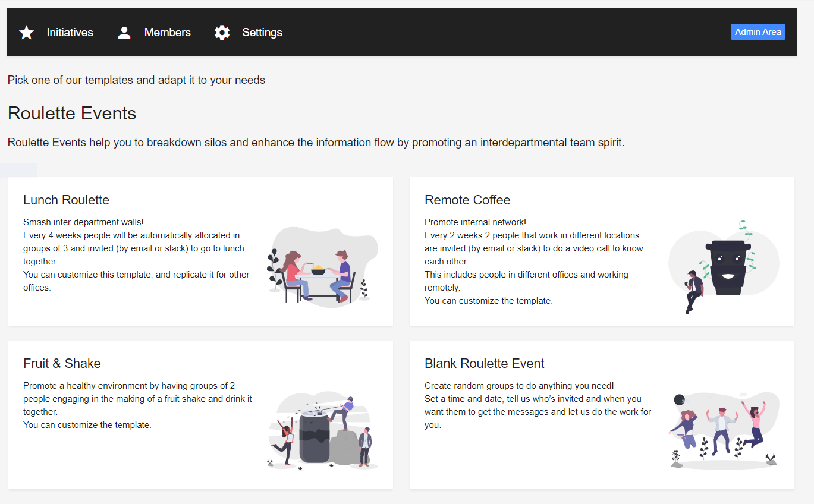Open the Initiatives menu item
This screenshot has width=814, height=504.
tap(70, 33)
